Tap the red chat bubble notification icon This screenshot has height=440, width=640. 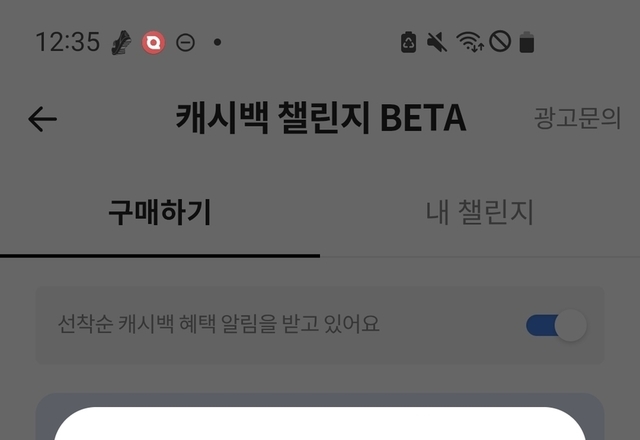153,42
